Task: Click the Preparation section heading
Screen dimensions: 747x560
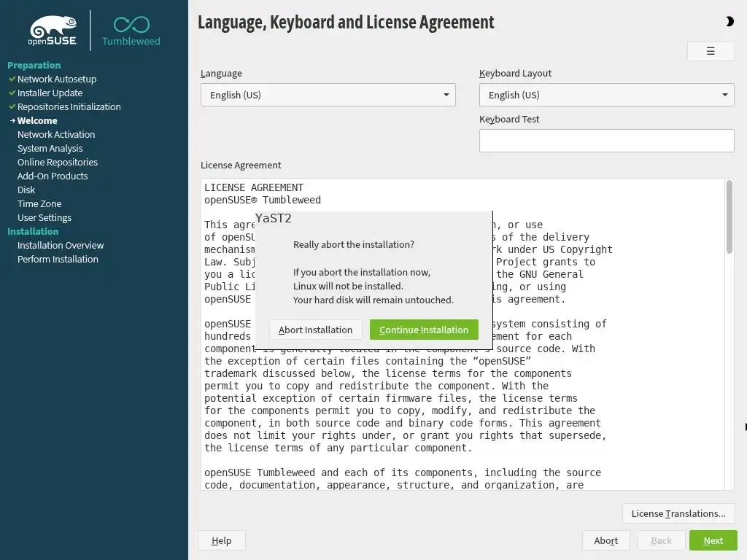Action: click(x=34, y=65)
